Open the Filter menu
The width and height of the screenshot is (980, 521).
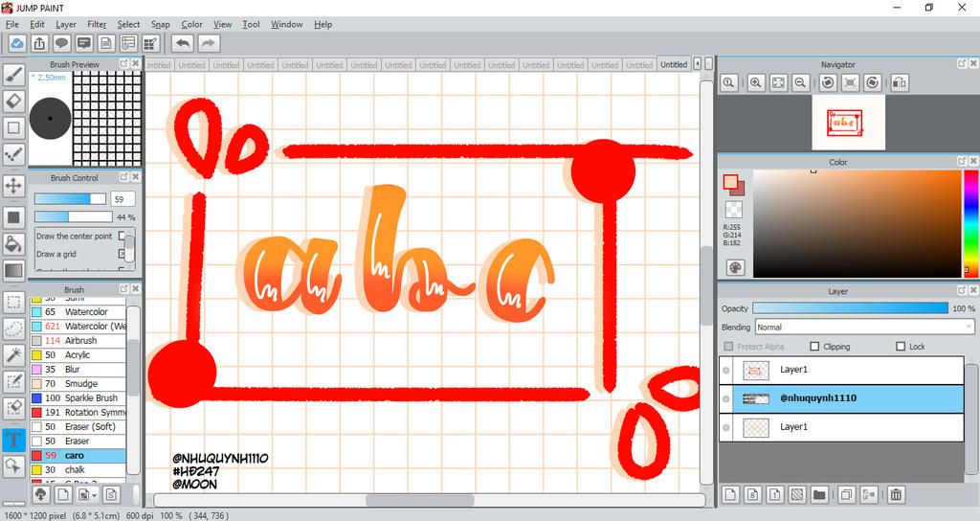point(97,24)
